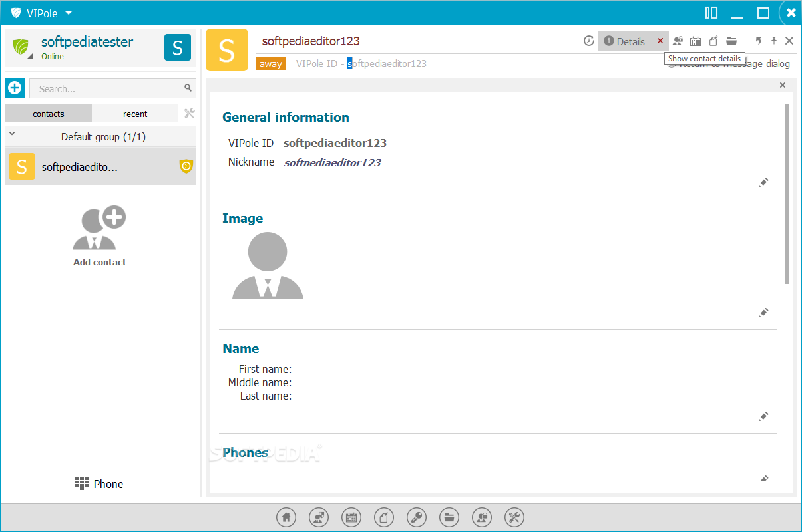Click the detach arrow icon in header
Screen dimensions: 802x532
point(758,41)
